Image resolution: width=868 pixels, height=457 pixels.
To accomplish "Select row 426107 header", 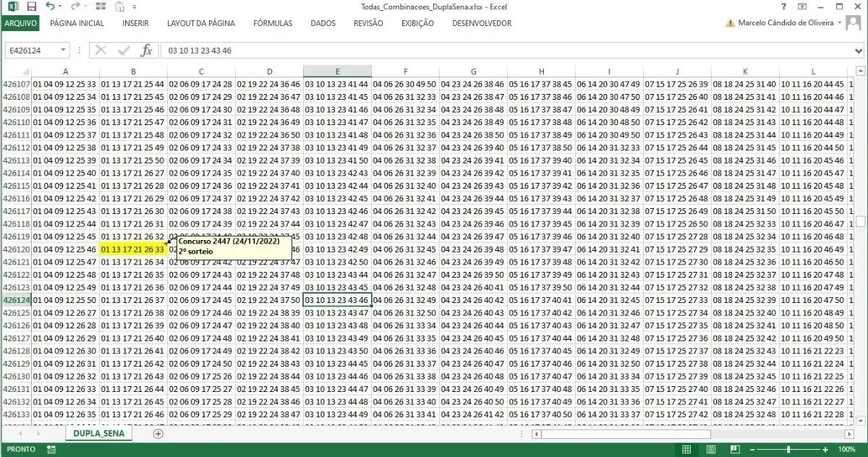I will click(16, 85).
